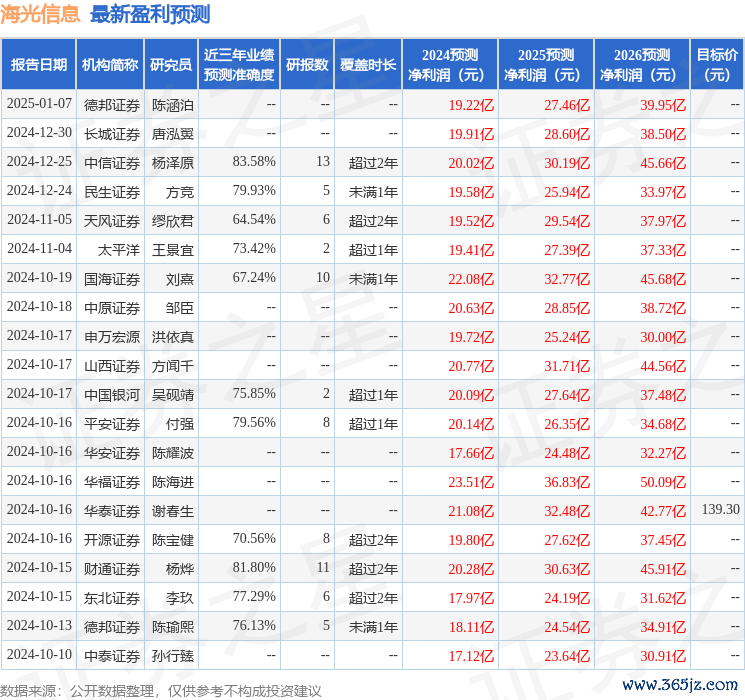
Task: Select institution 东北证券
Action: click(112, 598)
